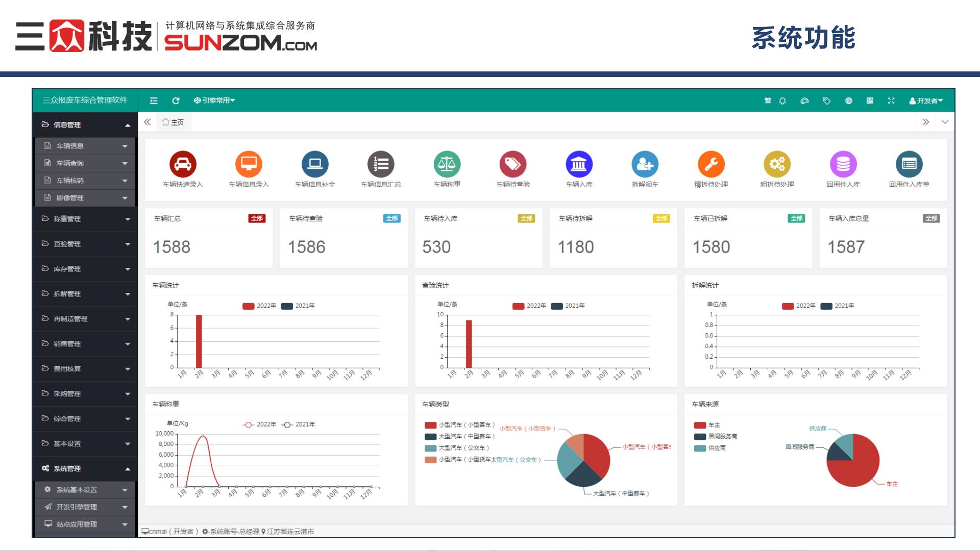Click 全部 badge on 车辆已拆解 card
Image resolution: width=980 pixels, height=551 pixels.
click(796, 218)
